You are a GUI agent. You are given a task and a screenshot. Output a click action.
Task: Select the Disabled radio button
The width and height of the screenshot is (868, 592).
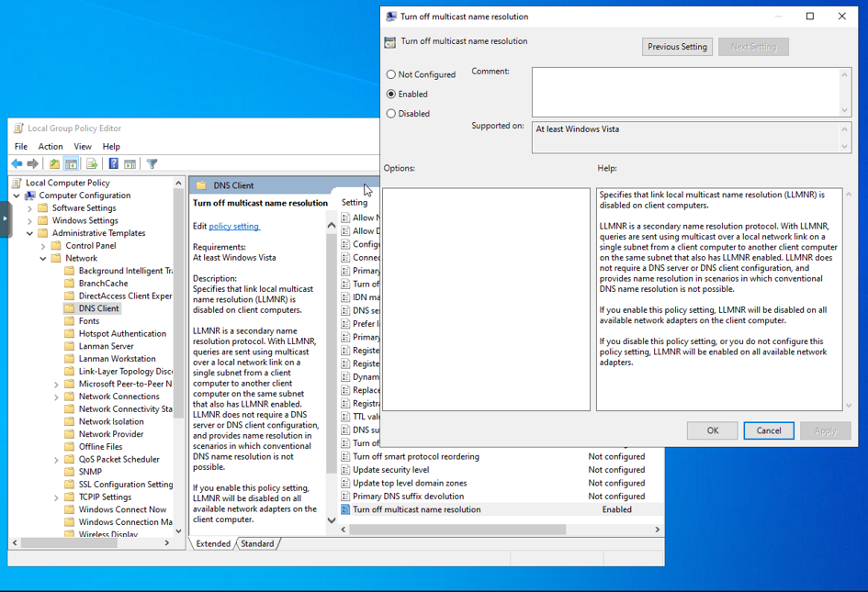(x=391, y=114)
